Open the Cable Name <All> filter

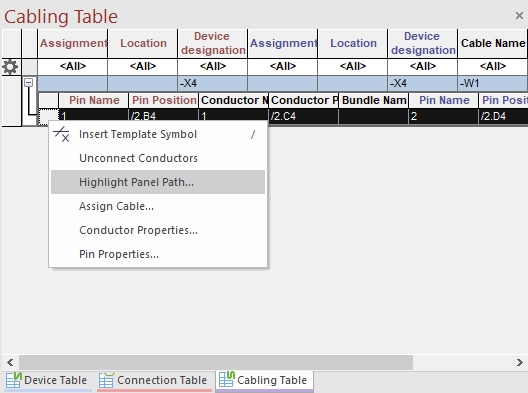pyautogui.click(x=493, y=66)
